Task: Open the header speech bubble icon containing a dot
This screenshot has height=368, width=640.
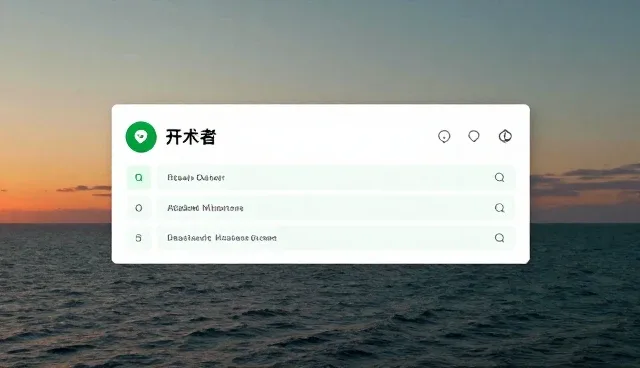Action: 444,136
